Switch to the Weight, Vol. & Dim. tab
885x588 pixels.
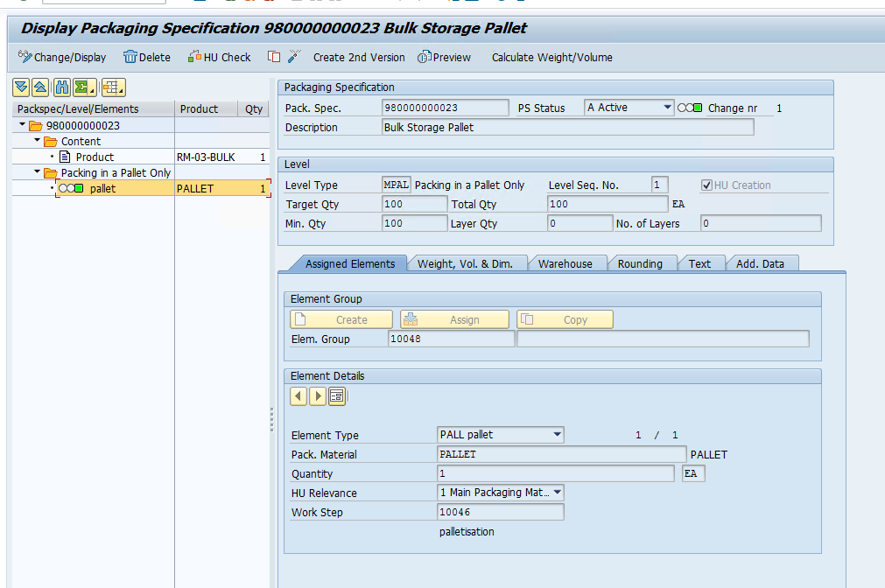tap(465, 263)
